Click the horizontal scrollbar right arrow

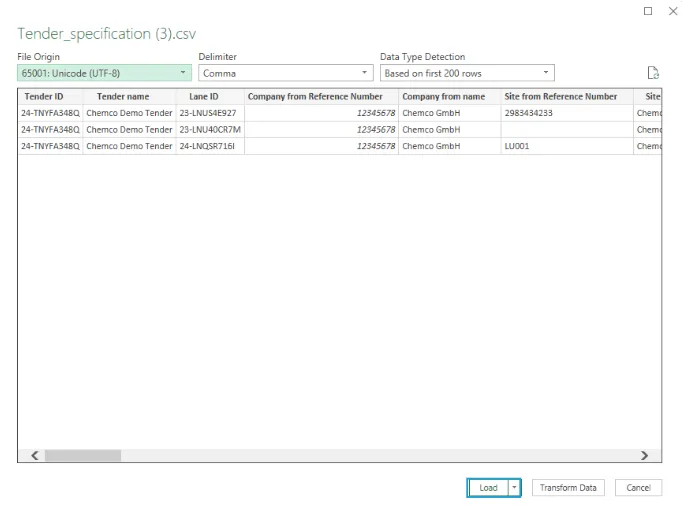[644, 455]
